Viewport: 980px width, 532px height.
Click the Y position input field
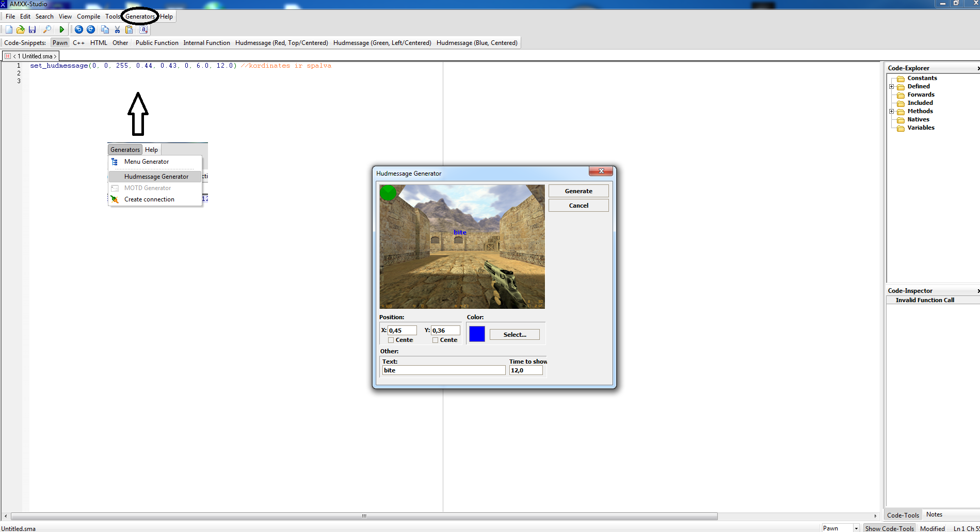(445, 331)
